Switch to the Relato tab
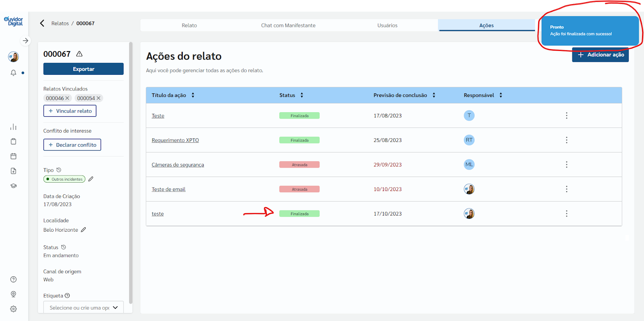Screen dimensions: 644x321 [189, 25]
